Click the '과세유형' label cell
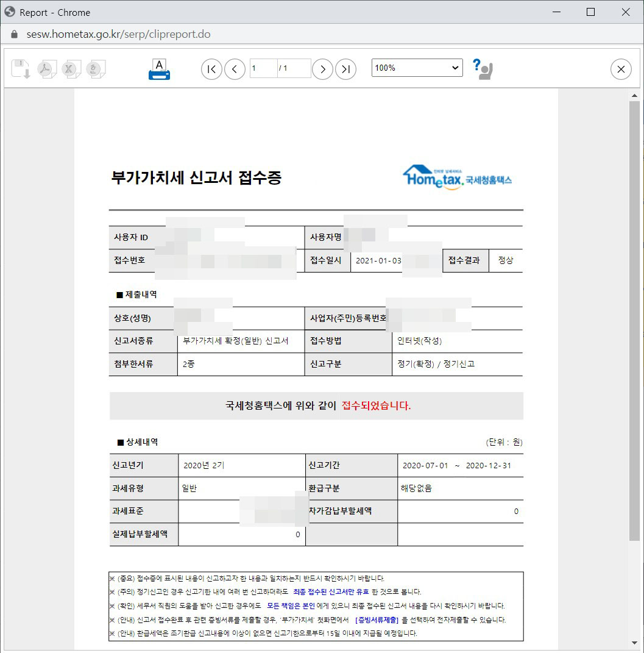Viewport: 644px width, 653px height. [144, 488]
